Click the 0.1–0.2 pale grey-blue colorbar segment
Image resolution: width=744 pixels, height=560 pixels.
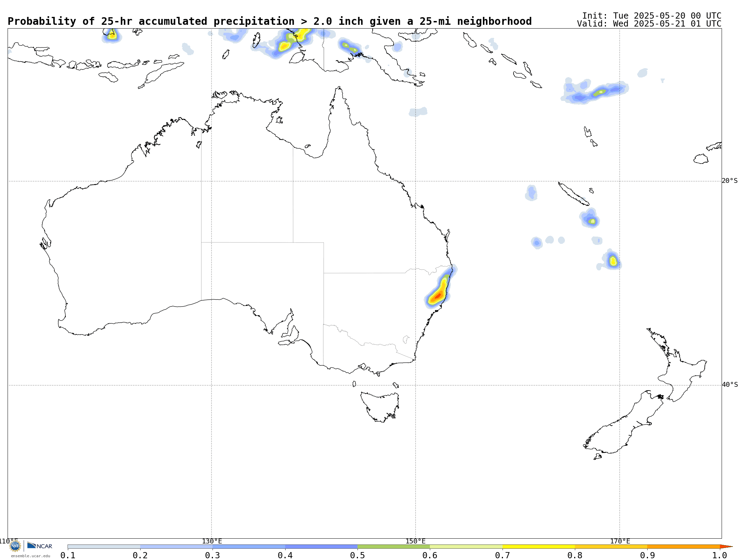tap(104, 547)
